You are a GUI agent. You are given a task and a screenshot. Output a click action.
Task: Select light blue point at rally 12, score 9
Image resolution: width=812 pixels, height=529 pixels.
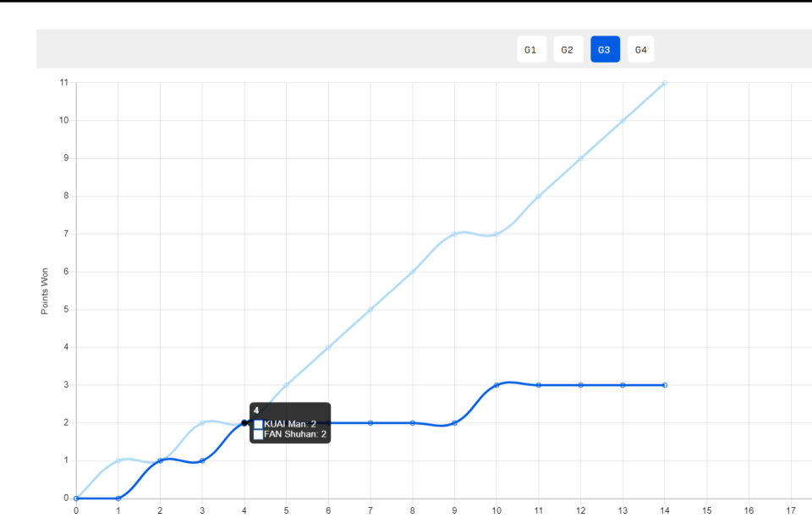(x=580, y=158)
